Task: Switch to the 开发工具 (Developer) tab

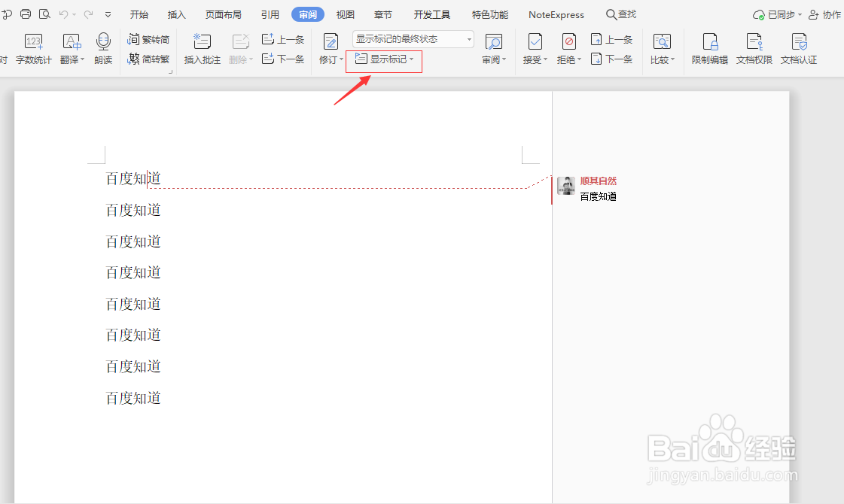Action: (431, 14)
